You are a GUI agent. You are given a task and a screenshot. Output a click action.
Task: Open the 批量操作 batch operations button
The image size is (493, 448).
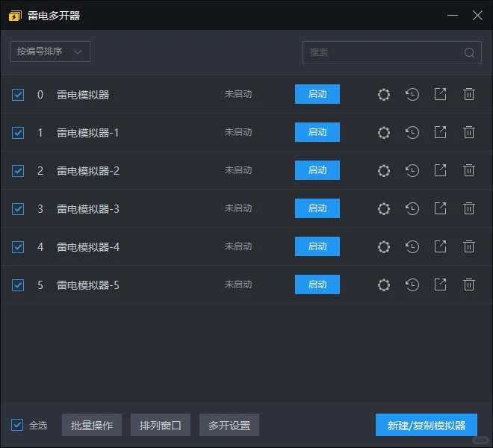(x=92, y=425)
